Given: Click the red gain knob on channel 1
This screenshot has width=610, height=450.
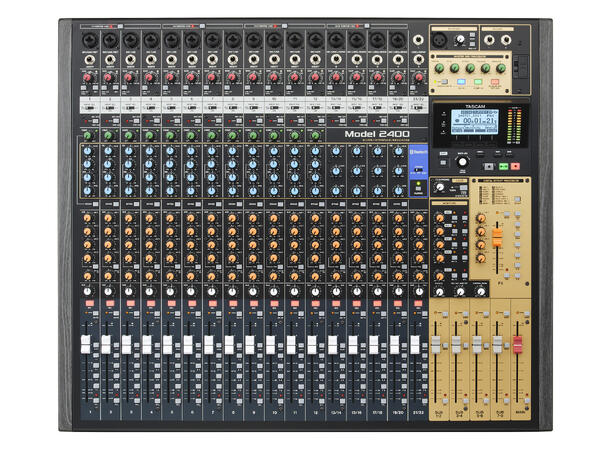Looking at the screenshot, I should (x=88, y=78).
